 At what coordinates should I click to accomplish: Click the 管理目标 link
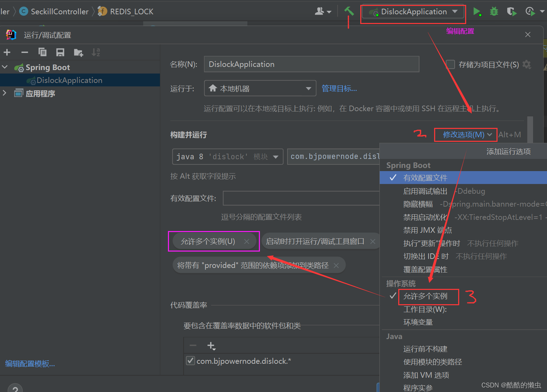point(339,89)
